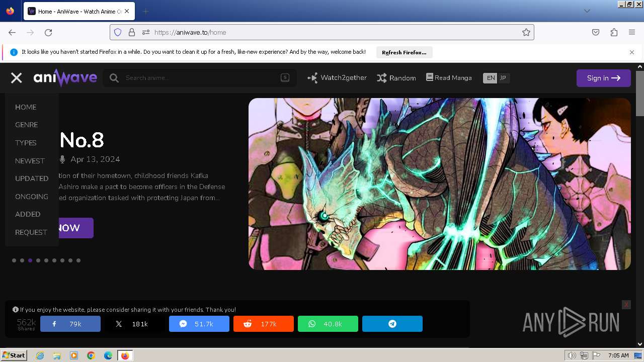Viewport: 644px width, 362px height.
Task: Select UPDATED menu item
Action: point(32,178)
